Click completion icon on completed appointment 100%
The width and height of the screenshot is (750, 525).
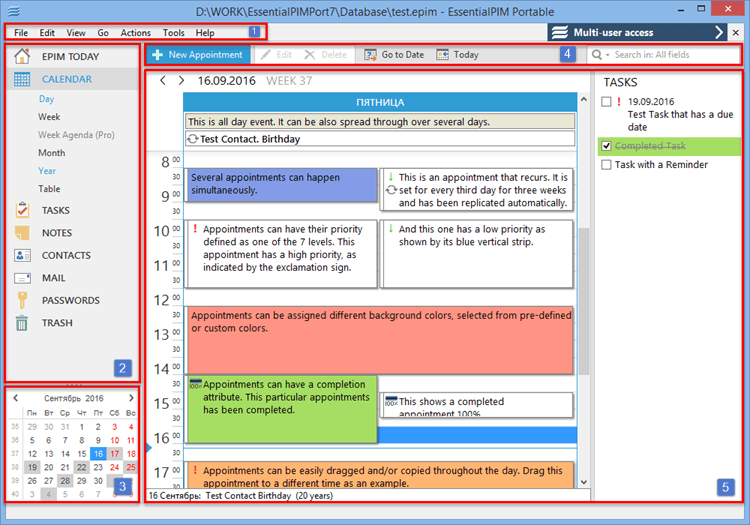[x=391, y=401]
